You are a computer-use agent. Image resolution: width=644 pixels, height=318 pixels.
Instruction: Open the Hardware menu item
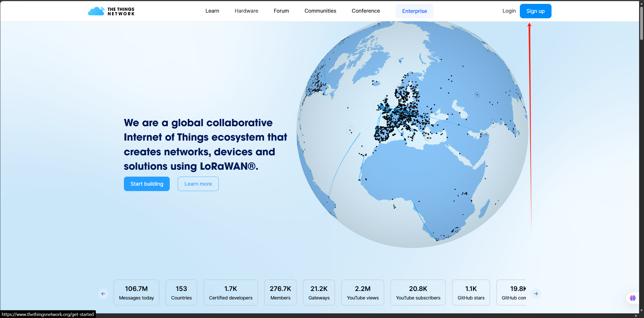(x=246, y=11)
